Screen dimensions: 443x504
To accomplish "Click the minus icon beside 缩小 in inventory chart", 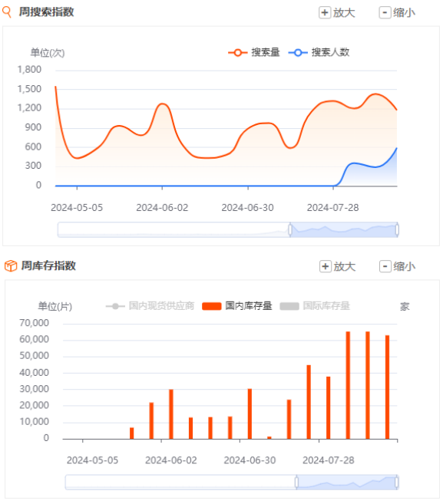I will [x=385, y=266].
